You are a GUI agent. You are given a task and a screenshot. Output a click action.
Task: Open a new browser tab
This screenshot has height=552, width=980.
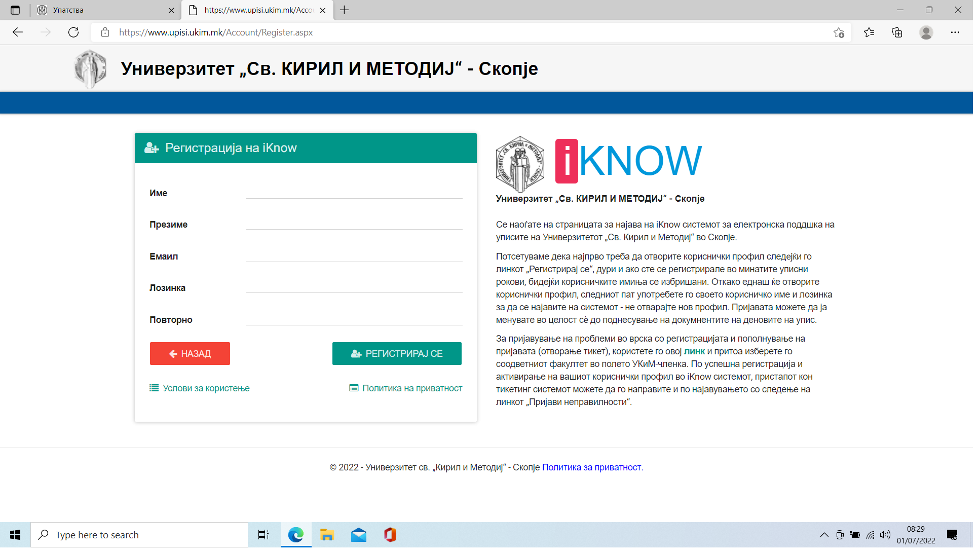pos(345,10)
